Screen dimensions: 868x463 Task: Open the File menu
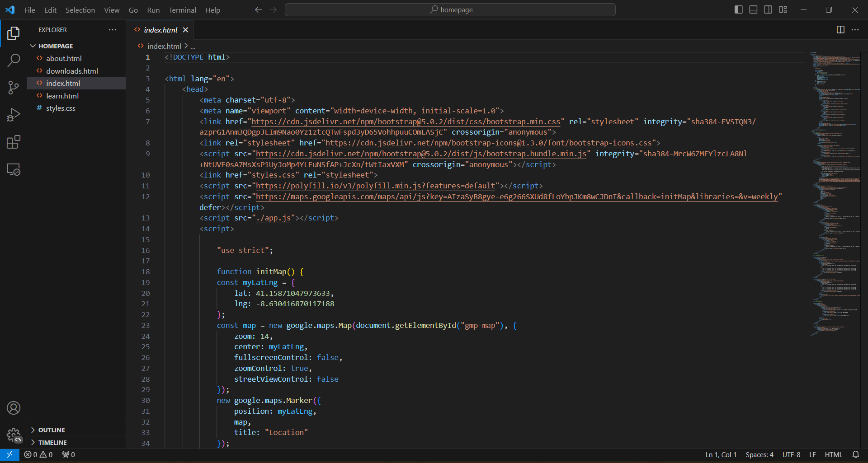tap(30, 10)
